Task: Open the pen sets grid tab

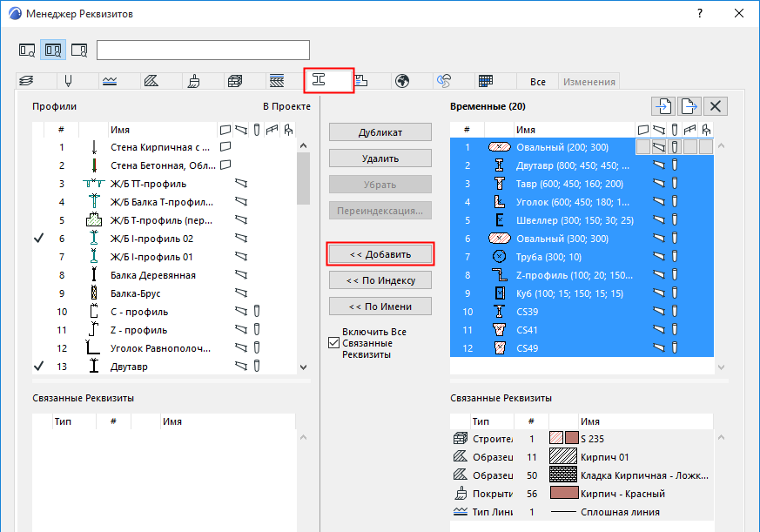Action: coord(485,81)
